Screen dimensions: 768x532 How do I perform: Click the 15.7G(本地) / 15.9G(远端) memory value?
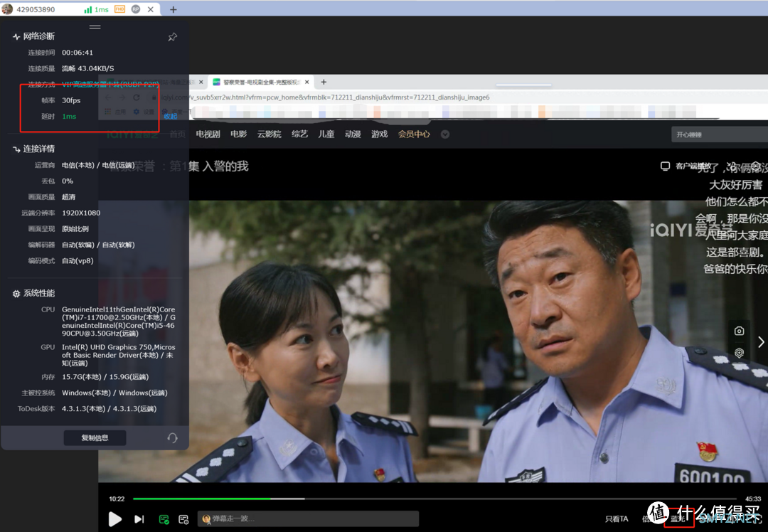105,377
